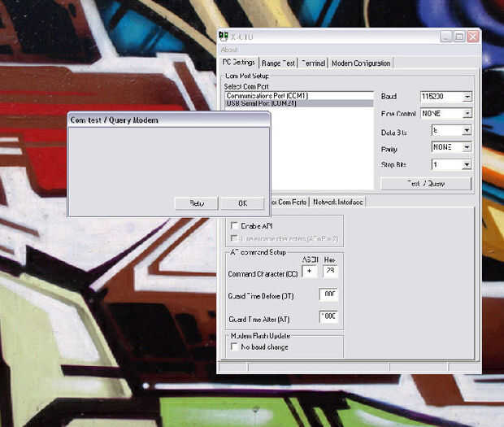Expand the Baud rate dropdown
This screenshot has height=427, width=504.
coord(467,97)
